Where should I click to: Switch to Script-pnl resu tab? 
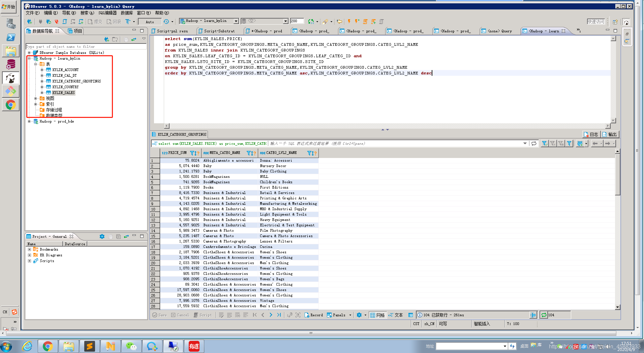click(172, 31)
